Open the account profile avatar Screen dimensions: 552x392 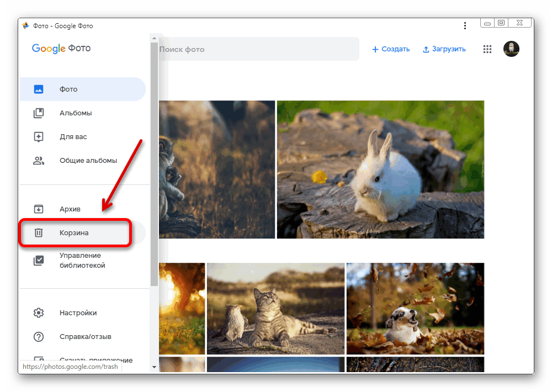(511, 49)
